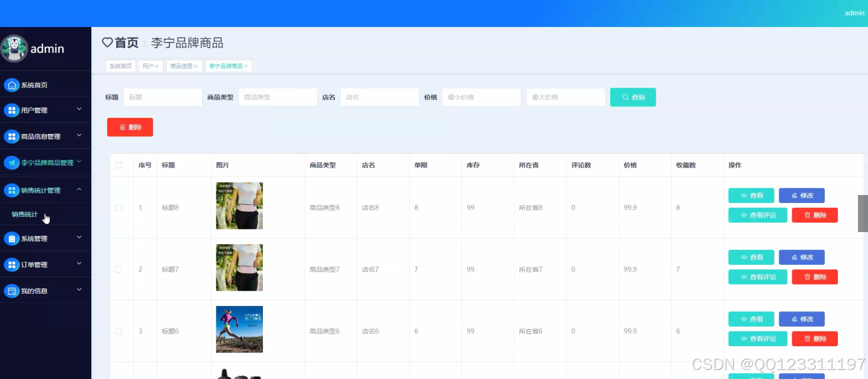Screen dimensions: 868x379
Task: Expand the 李宁品牌商品管理 menu chevron
Action: click(x=79, y=161)
